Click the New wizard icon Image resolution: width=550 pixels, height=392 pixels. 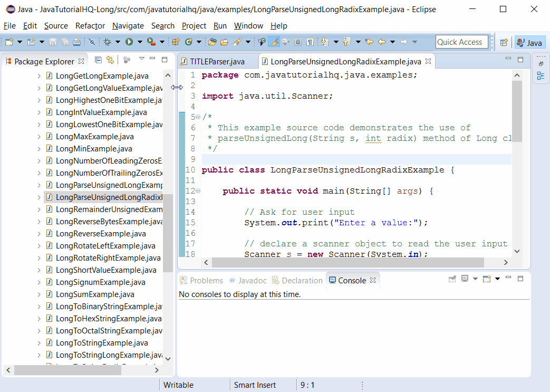pyautogui.click(x=9, y=42)
